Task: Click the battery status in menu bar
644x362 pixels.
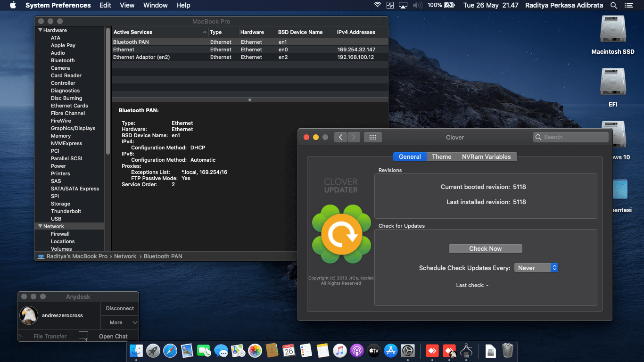Action: pos(441,5)
